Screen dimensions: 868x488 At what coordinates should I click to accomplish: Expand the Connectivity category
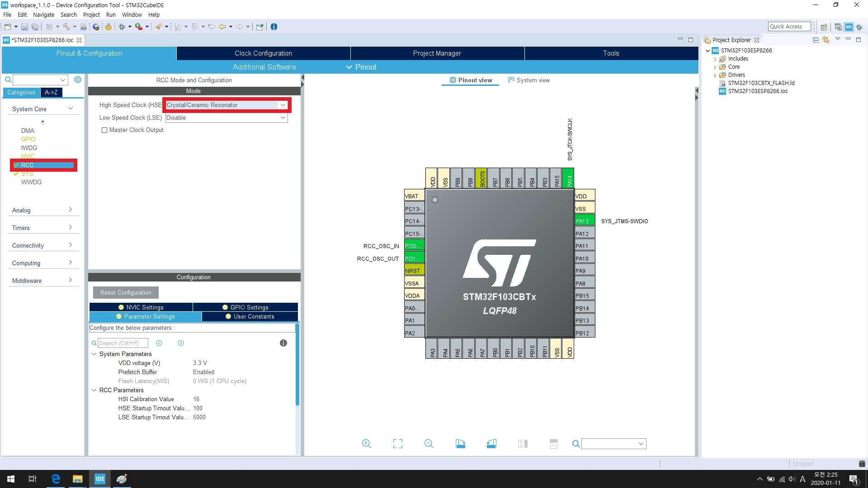click(42, 245)
